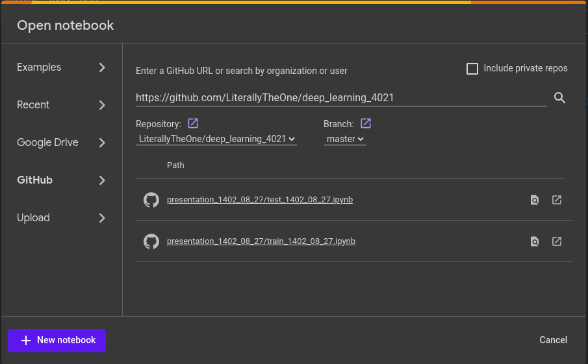This screenshot has width=588, height=364.
Task: Switch to the Google Drive tab
Action: (x=62, y=143)
